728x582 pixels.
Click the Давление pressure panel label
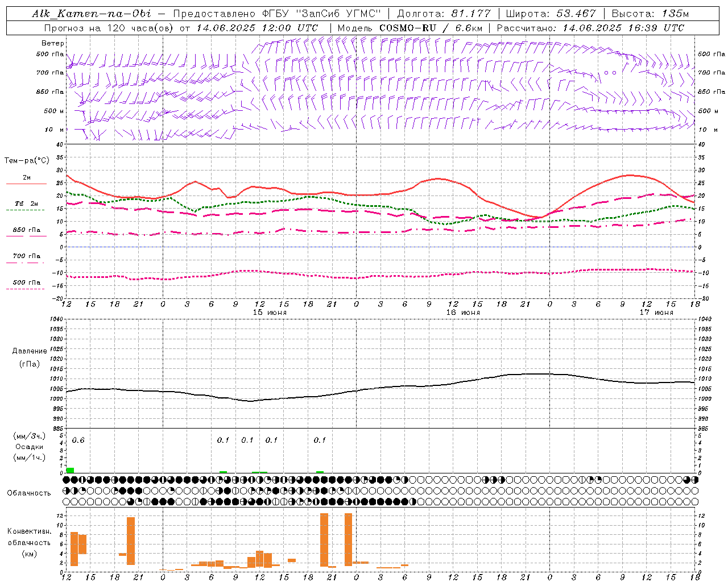(x=30, y=351)
